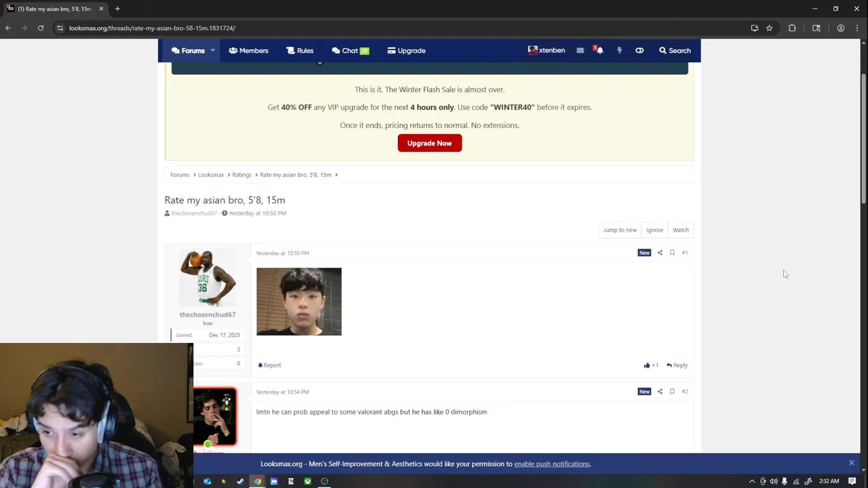Click the taskbar clock 2:32 AM
Image resolution: width=868 pixels, height=488 pixels.
coord(829,481)
